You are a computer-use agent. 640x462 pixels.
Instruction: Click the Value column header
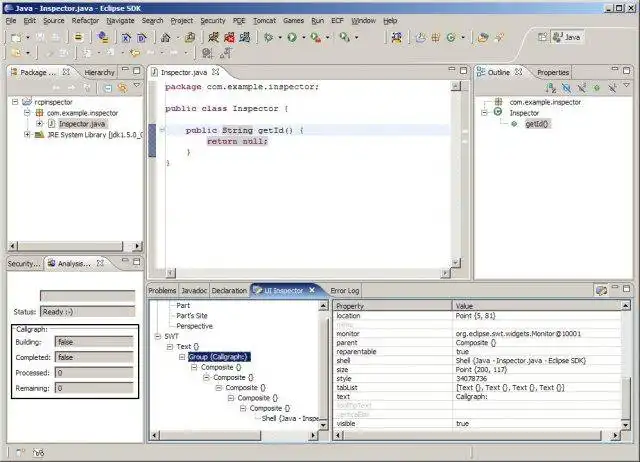coord(537,306)
